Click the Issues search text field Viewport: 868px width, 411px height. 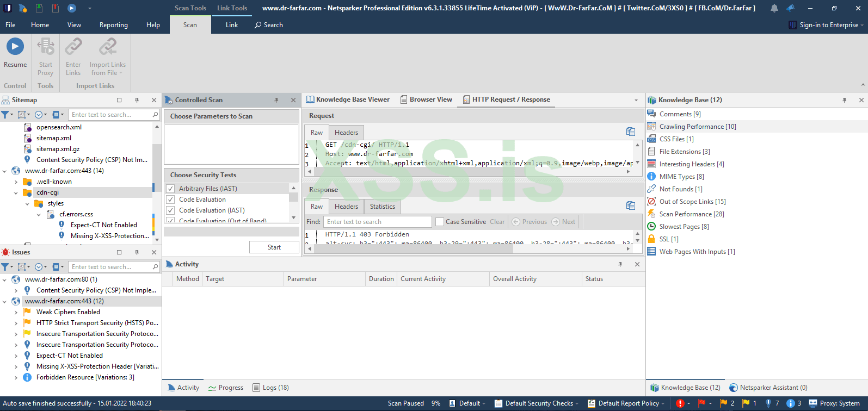click(109, 267)
